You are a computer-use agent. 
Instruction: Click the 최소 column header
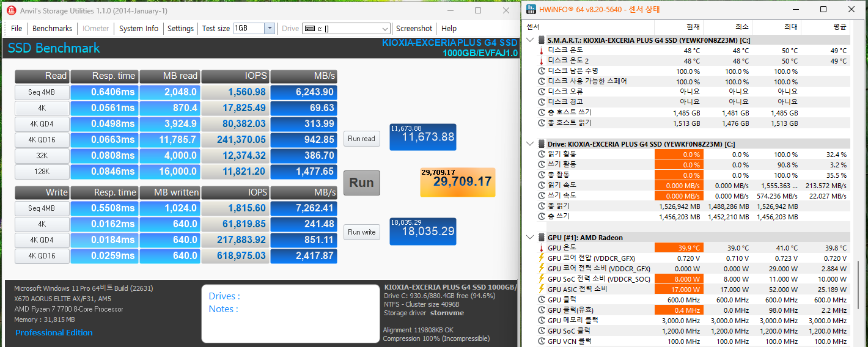[x=727, y=27]
